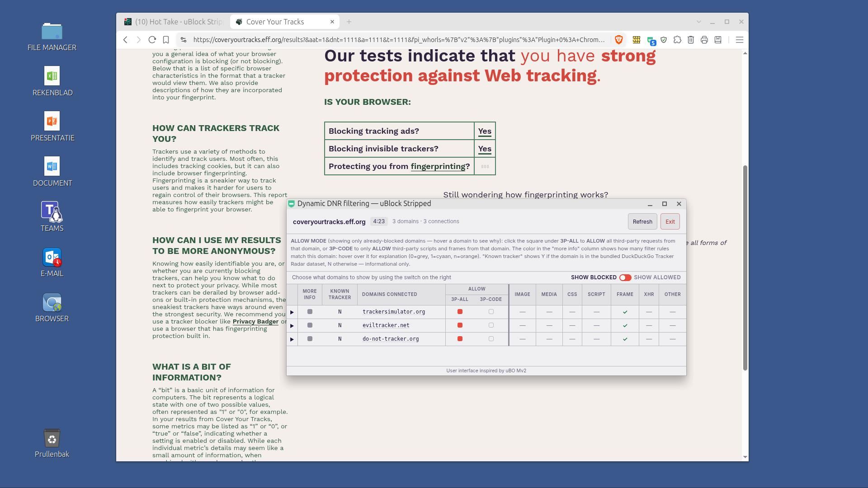Check 3P-CODE box for trackersimulator.org

(491, 312)
